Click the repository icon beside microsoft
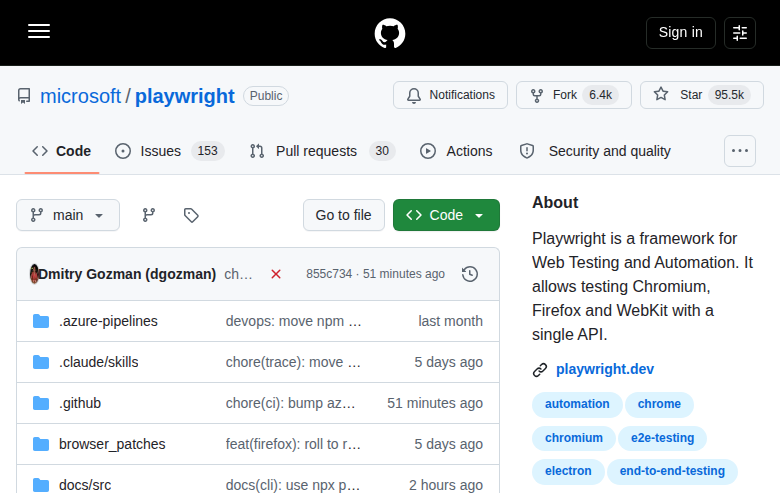This screenshot has width=780, height=493. coord(24,96)
